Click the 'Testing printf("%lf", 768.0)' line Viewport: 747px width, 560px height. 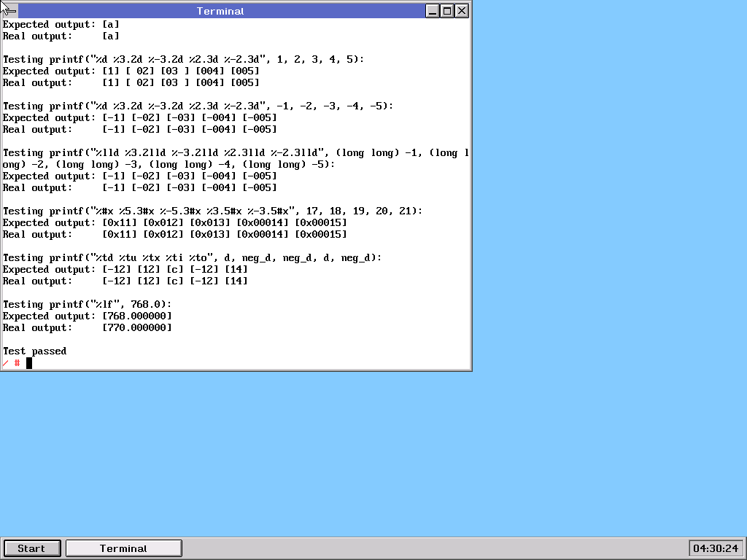(88, 305)
